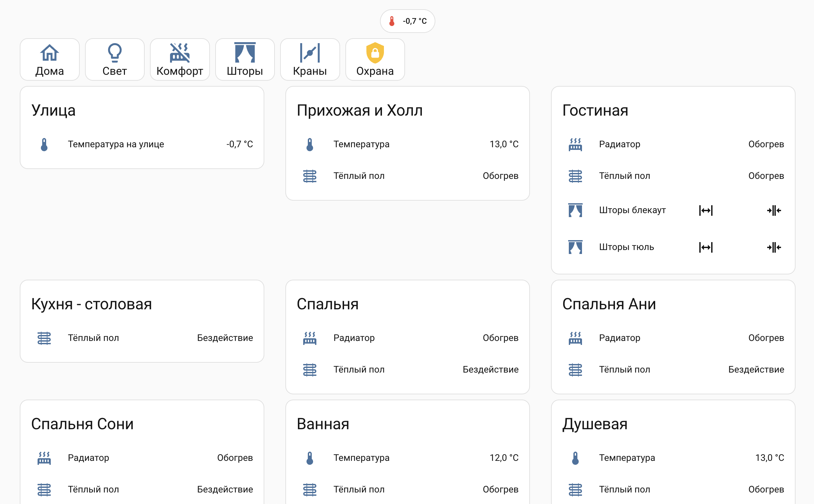
Task: Close the Шторы тюль curtains
Action: point(774,247)
